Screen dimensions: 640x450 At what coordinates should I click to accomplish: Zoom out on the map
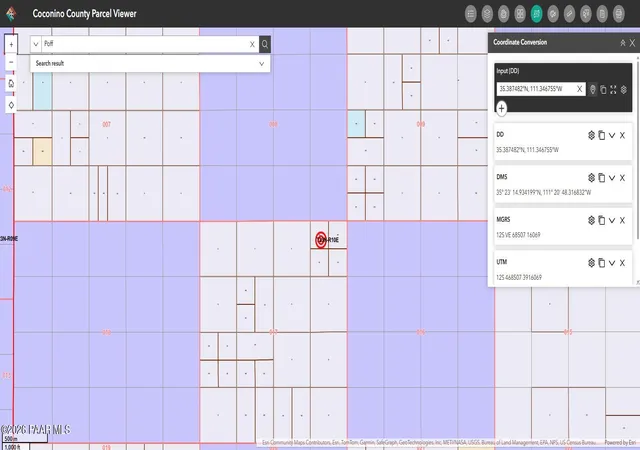click(11, 62)
